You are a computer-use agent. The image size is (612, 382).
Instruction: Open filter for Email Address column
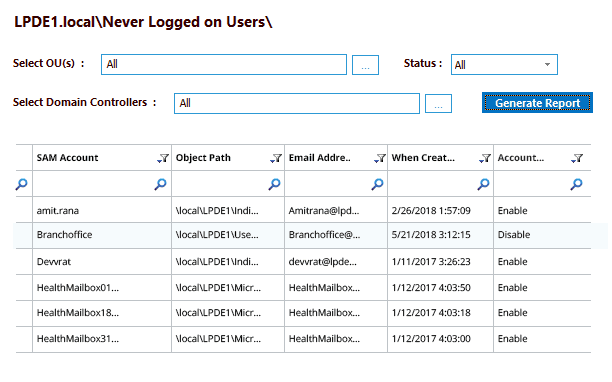coord(379,158)
